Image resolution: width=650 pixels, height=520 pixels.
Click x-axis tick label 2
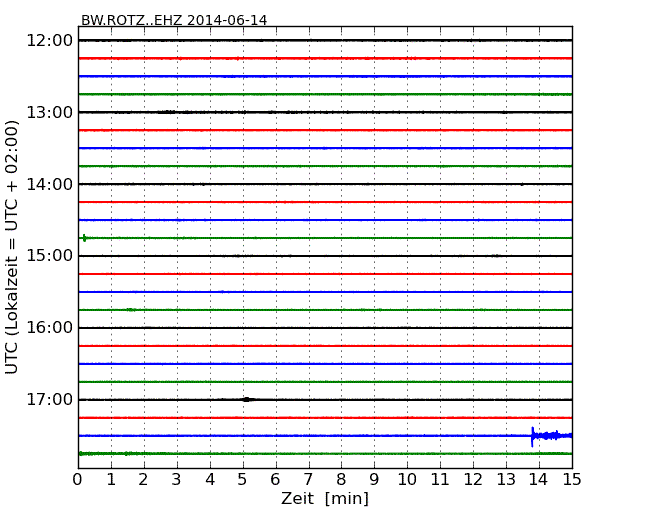click(x=143, y=480)
